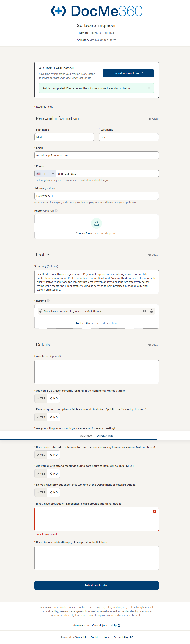Screen dimensions: 190x644
Task: Click the VA Experience details text field
Action: [x=97, y=519]
